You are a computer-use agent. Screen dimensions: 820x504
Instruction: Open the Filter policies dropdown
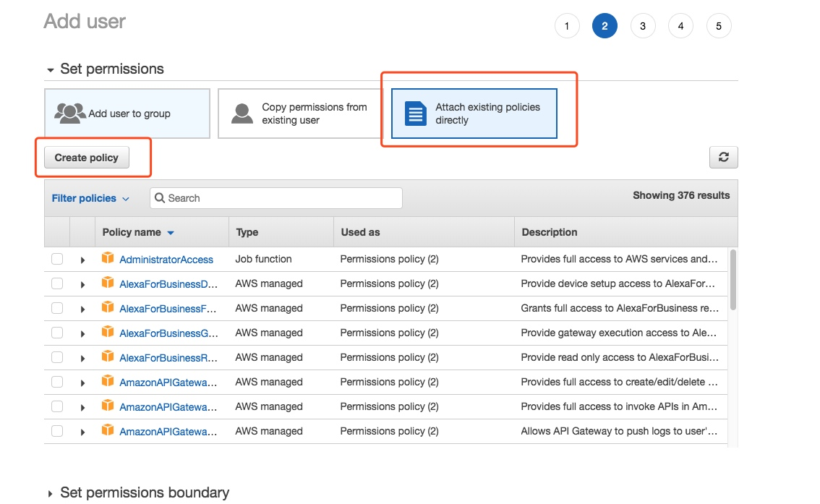90,198
